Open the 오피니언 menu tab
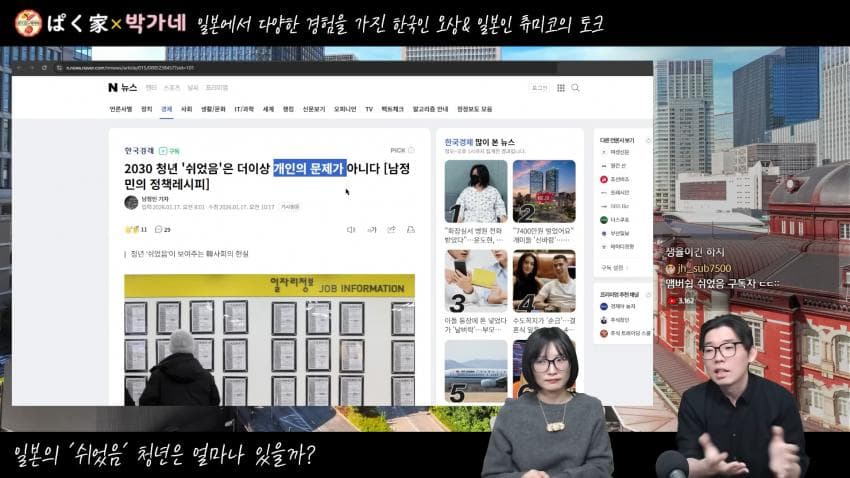This screenshot has width=850, height=478. [x=345, y=108]
